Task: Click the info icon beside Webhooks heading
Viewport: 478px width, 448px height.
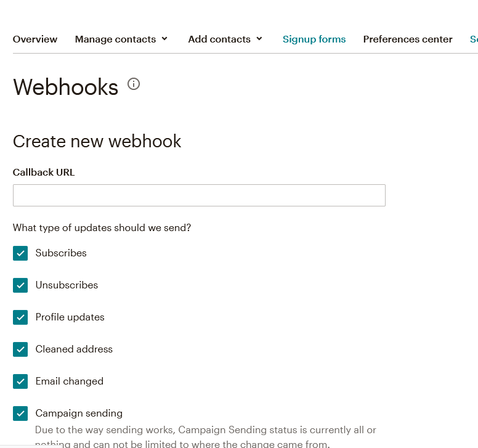Action: 134,84
